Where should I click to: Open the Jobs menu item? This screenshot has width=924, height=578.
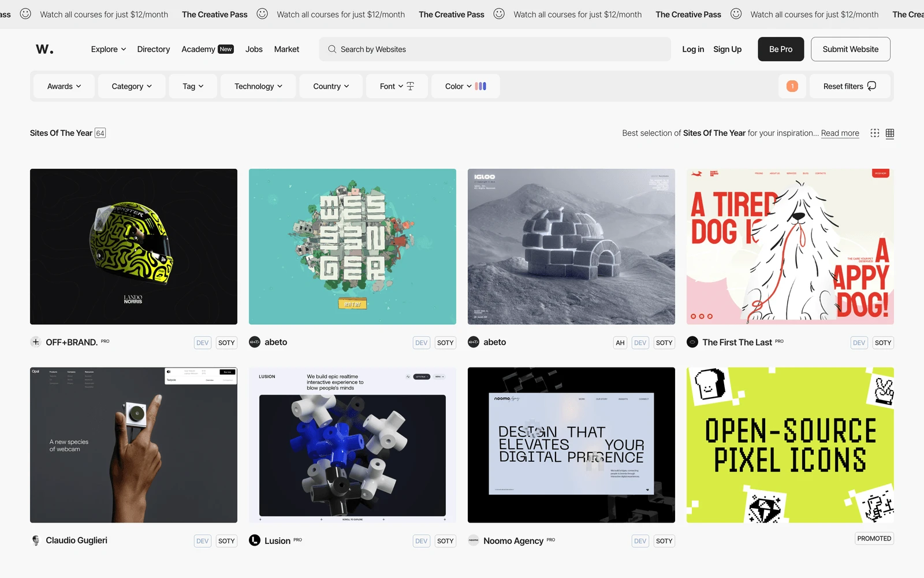[x=254, y=49]
